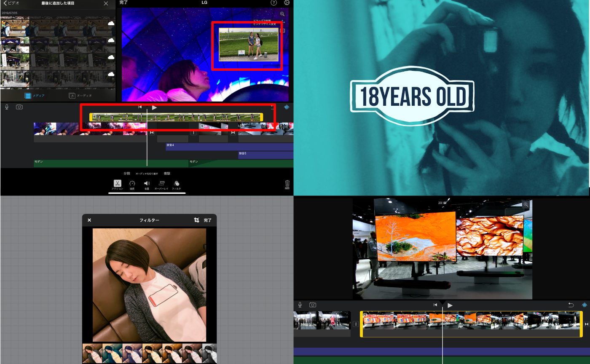
Task: Open the help question mark icon
Action: pyautogui.click(x=274, y=3)
